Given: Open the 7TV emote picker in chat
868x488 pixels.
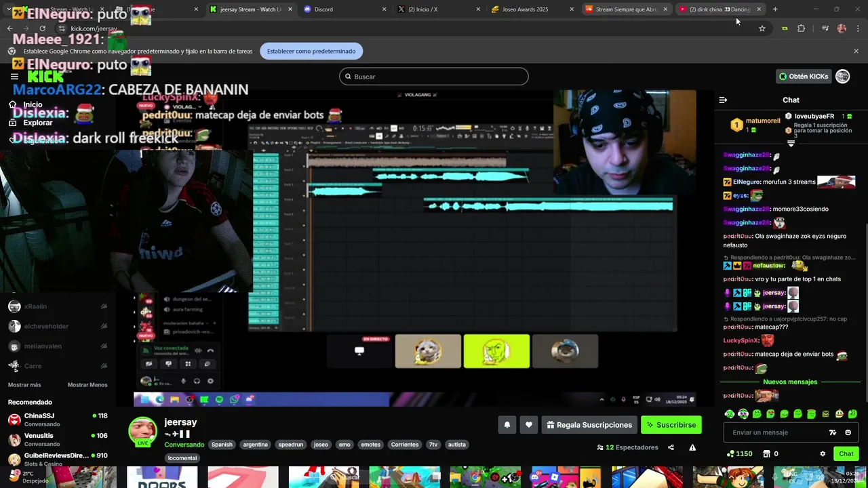Looking at the screenshot, I should tap(833, 432).
